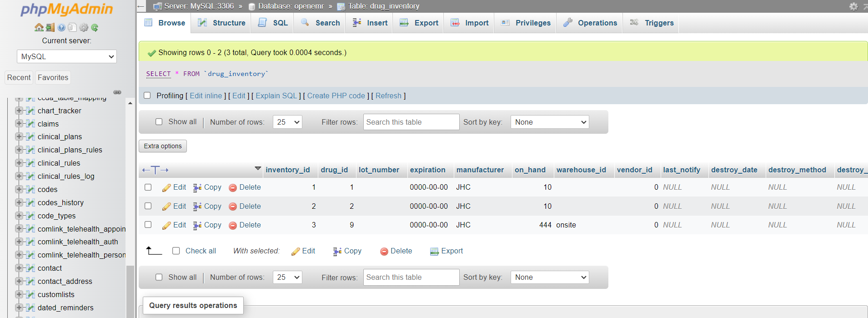
Task: Tick the Check all checkbox
Action: pyautogui.click(x=176, y=251)
